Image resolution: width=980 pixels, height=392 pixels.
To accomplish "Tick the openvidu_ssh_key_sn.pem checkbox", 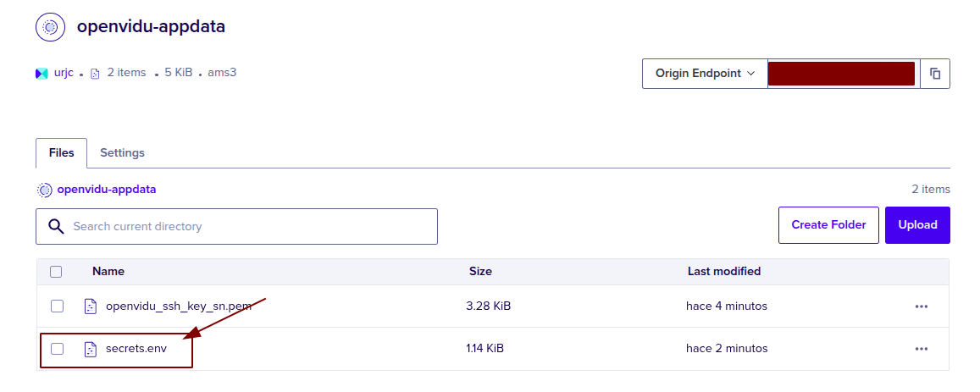I will tap(57, 306).
